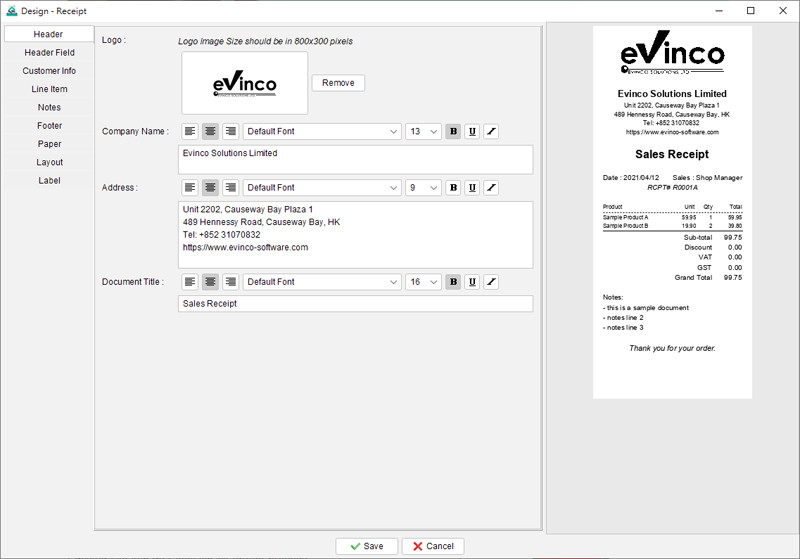Toggle italic for Document Title
Screen dimensions: 800x559
(x=491, y=282)
